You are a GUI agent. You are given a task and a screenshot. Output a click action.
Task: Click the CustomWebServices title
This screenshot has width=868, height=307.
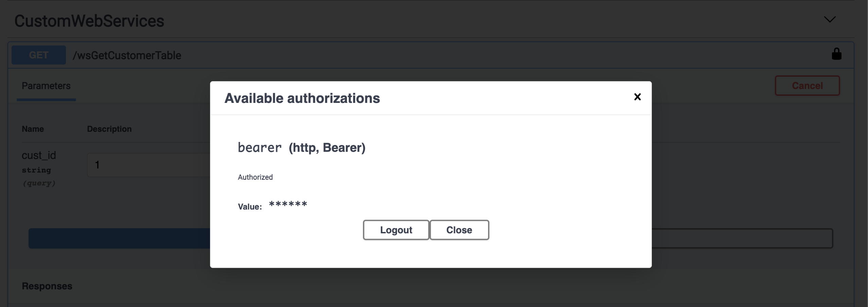tap(89, 21)
